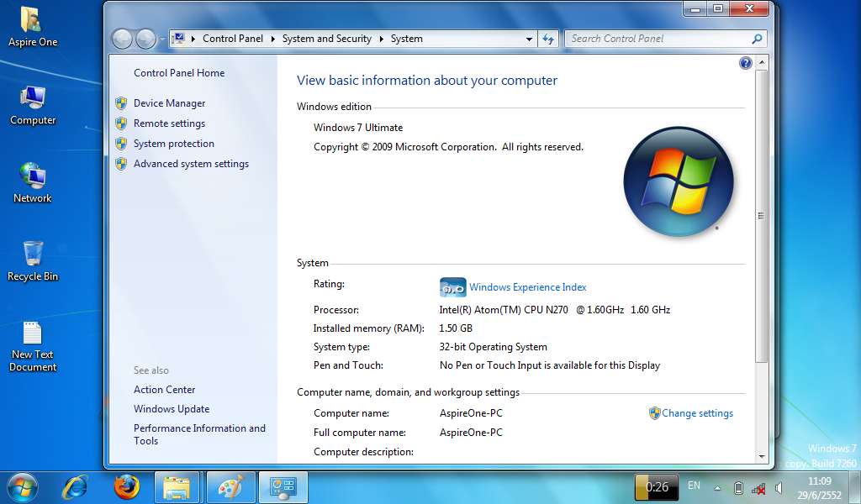Click the 1.50 GB installed memory value
The width and height of the screenshot is (861, 504).
(x=456, y=328)
